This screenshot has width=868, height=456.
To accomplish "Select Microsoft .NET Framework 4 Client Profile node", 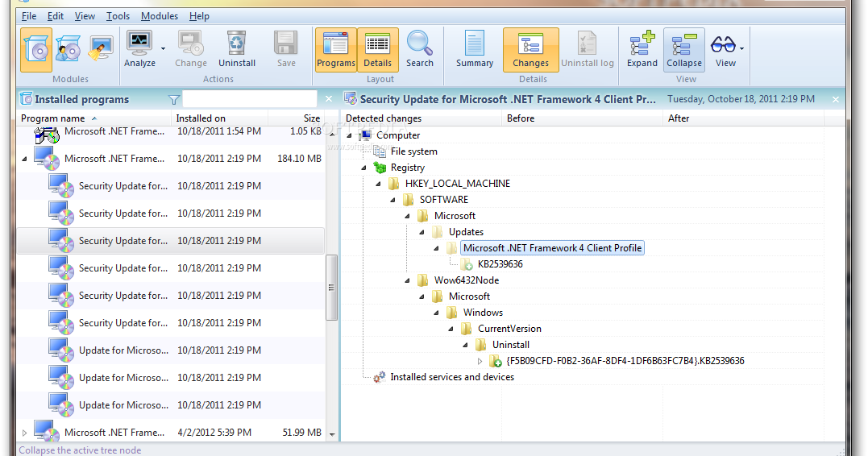I will click(x=552, y=248).
